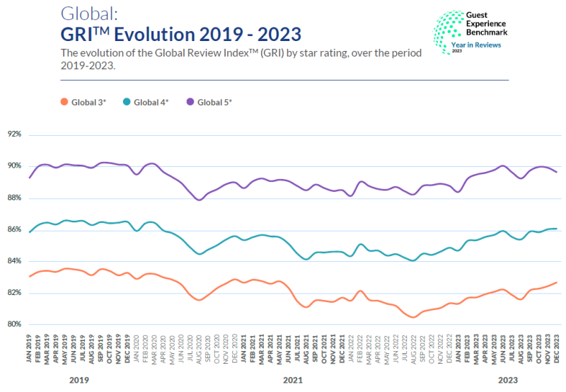Viewport: 566px width, 392px height.
Task: Click the 'Guest Experience Benchmark' brand text
Action: pos(487,23)
